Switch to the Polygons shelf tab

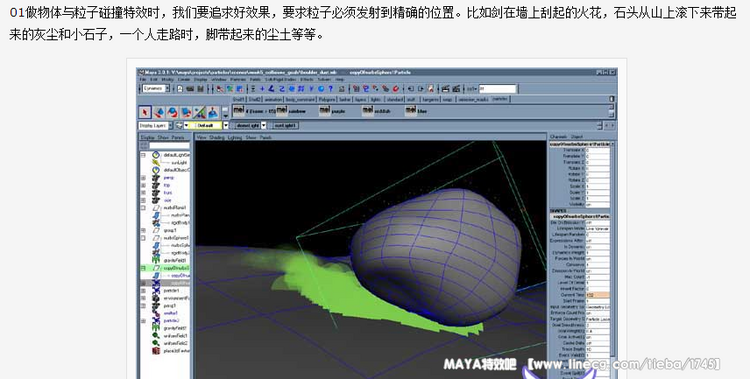coord(328,100)
